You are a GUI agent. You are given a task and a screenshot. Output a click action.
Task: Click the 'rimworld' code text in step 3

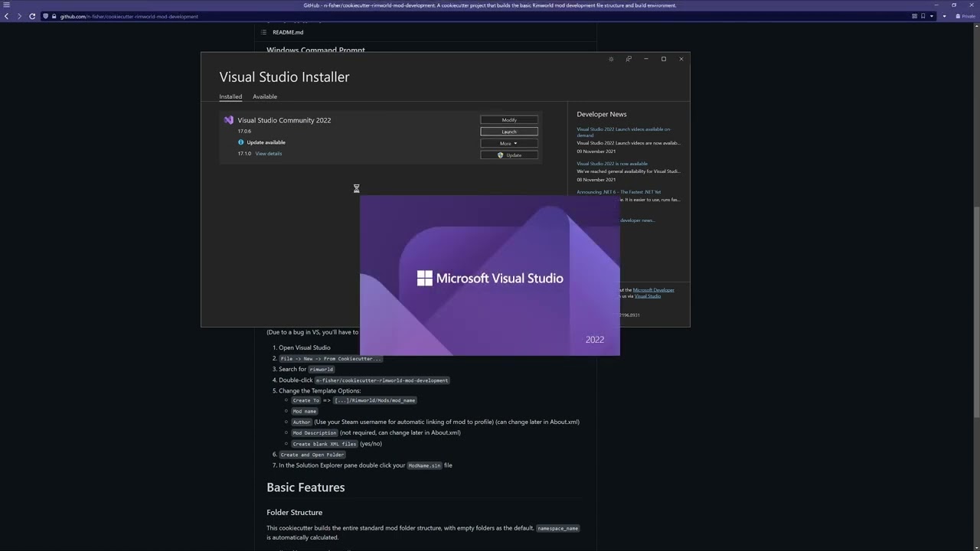tap(321, 370)
